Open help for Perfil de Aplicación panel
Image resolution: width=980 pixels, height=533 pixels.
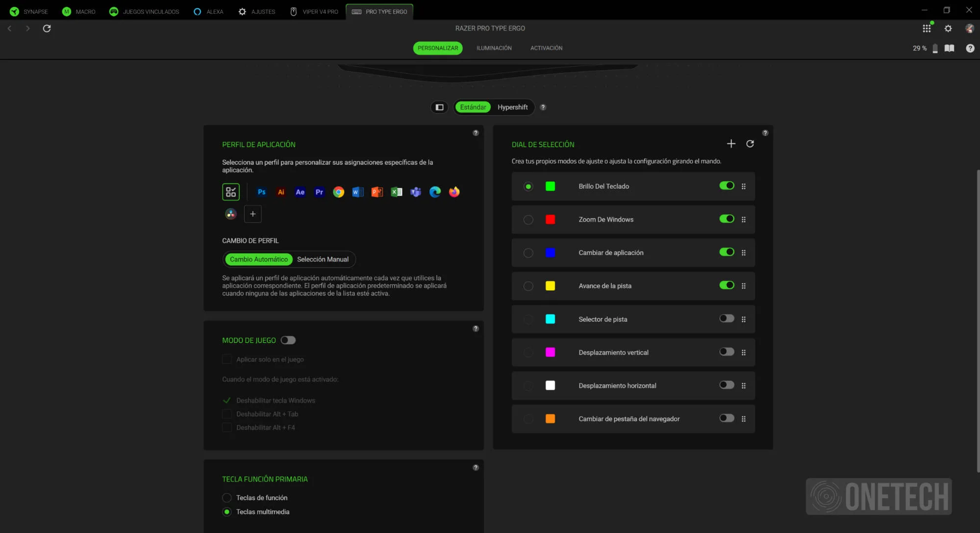click(x=476, y=133)
